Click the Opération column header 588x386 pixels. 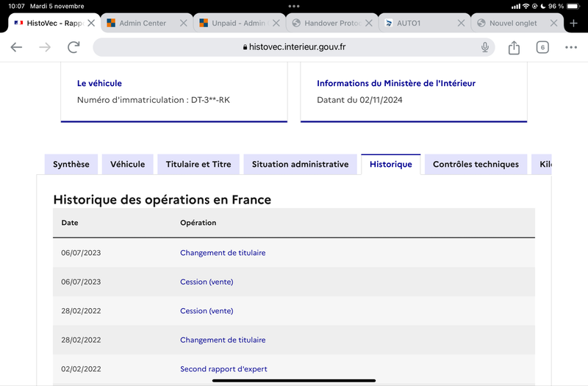click(x=198, y=223)
